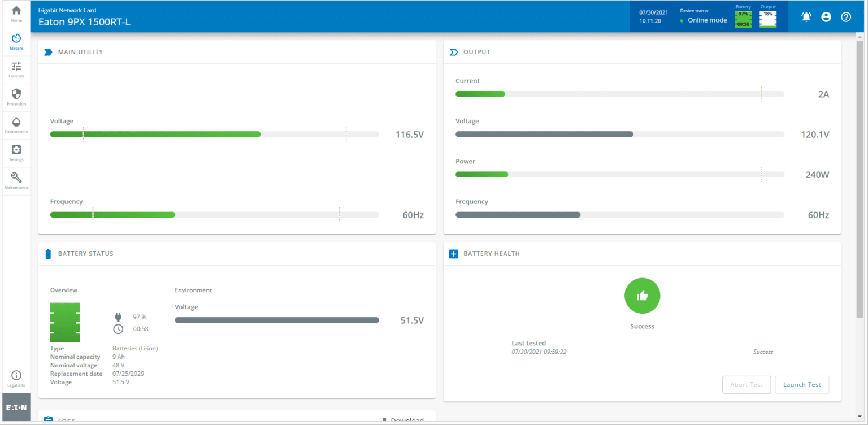Image resolution: width=868 pixels, height=425 pixels.
Task: Click the Download logs button
Action: click(402, 420)
